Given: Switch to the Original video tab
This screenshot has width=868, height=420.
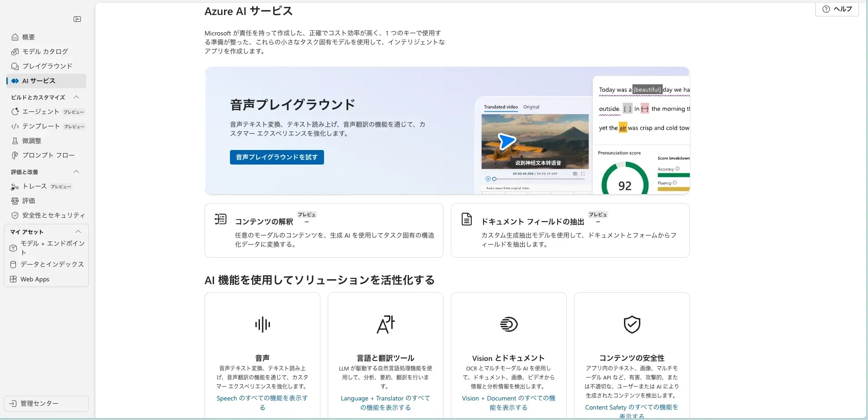Looking at the screenshot, I should click(x=531, y=107).
